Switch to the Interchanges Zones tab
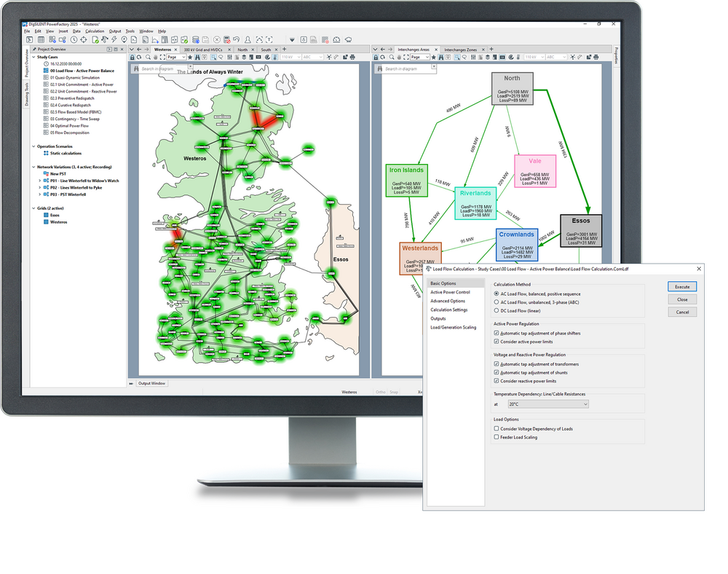The height and width of the screenshot is (574, 728). pyautogui.click(x=461, y=50)
